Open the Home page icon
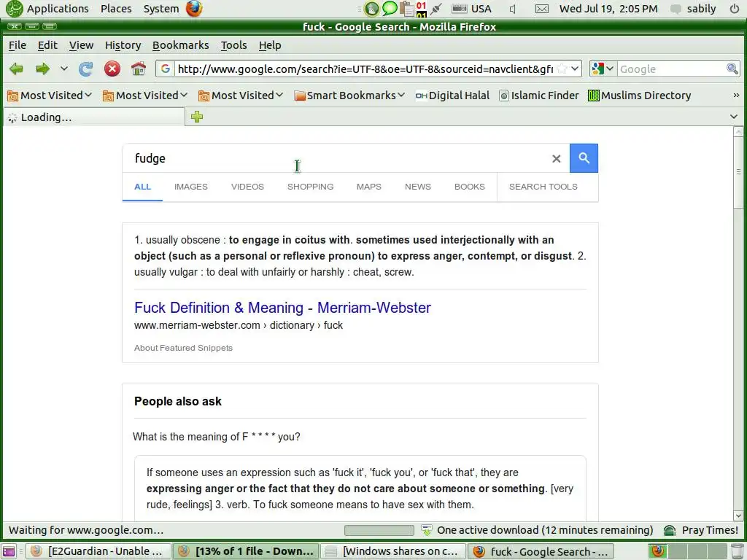The image size is (747, 560). (x=138, y=69)
